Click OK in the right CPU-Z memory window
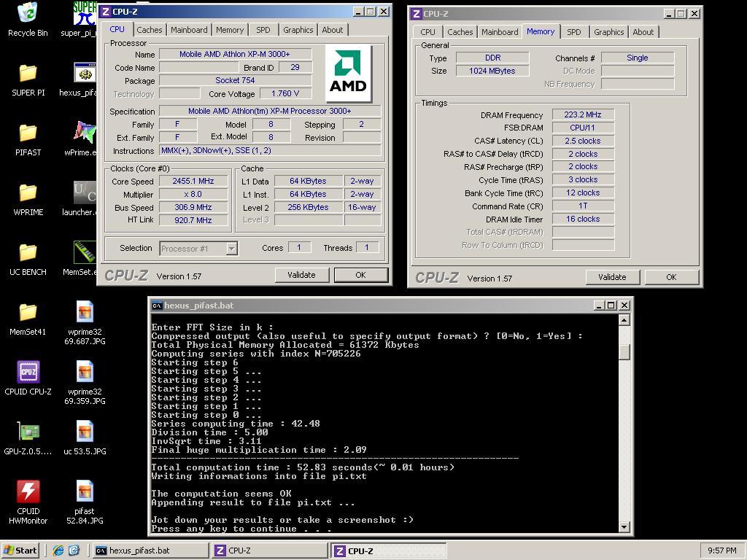Image resolution: width=747 pixels, height=560 pixels. (x=671, y=277)
